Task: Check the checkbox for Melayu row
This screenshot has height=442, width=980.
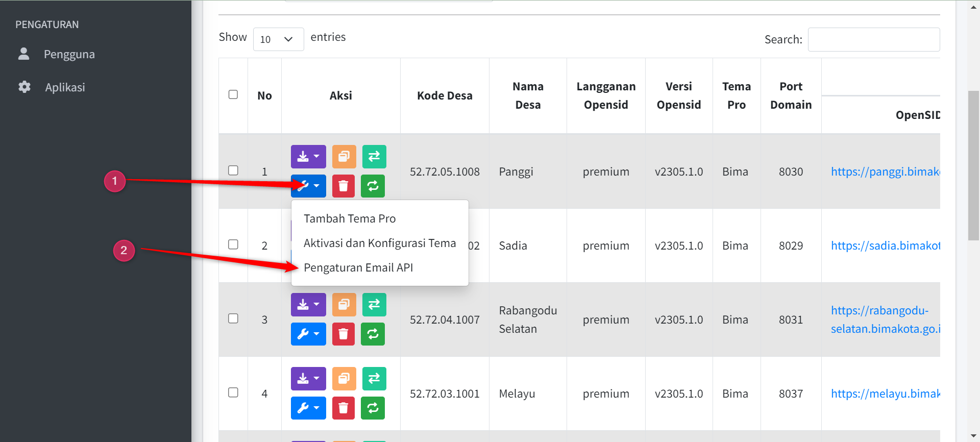Action: (x=233, y=392)
